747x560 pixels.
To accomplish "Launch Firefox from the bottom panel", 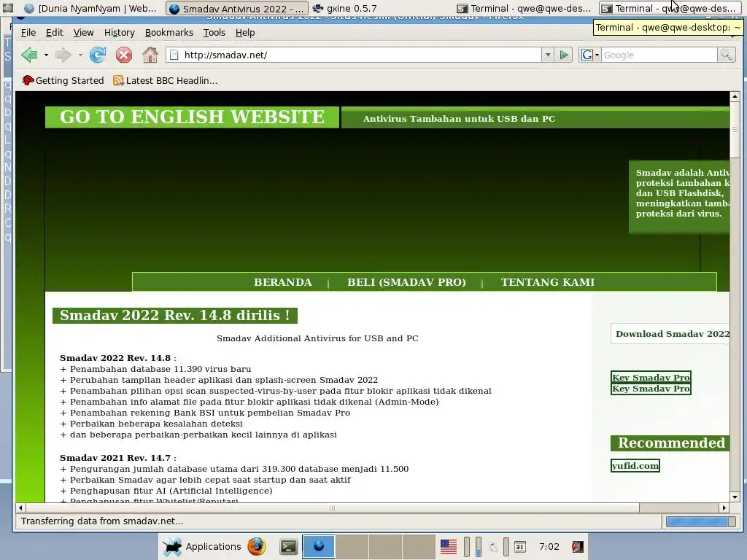I will (256, 546).
